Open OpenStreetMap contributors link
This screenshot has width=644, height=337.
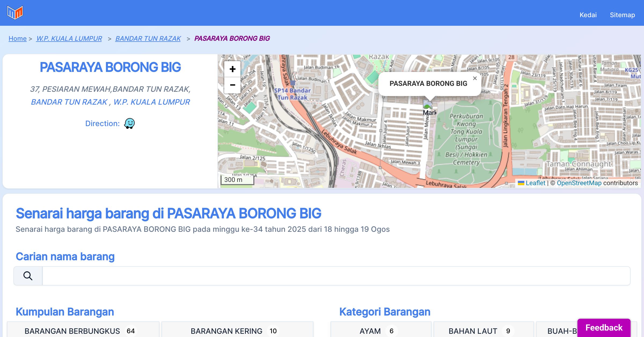pyautogui.click(x=579, y=183)
